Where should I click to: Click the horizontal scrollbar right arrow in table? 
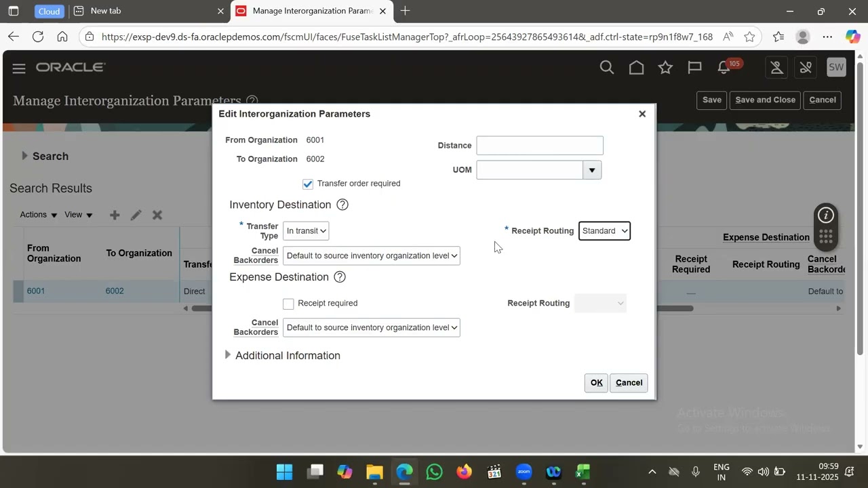click(838, 308)
